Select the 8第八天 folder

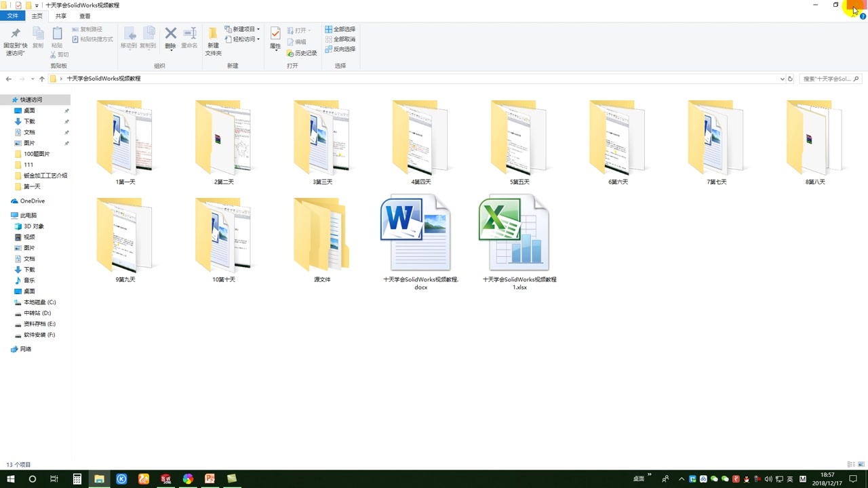pos(815,142)
